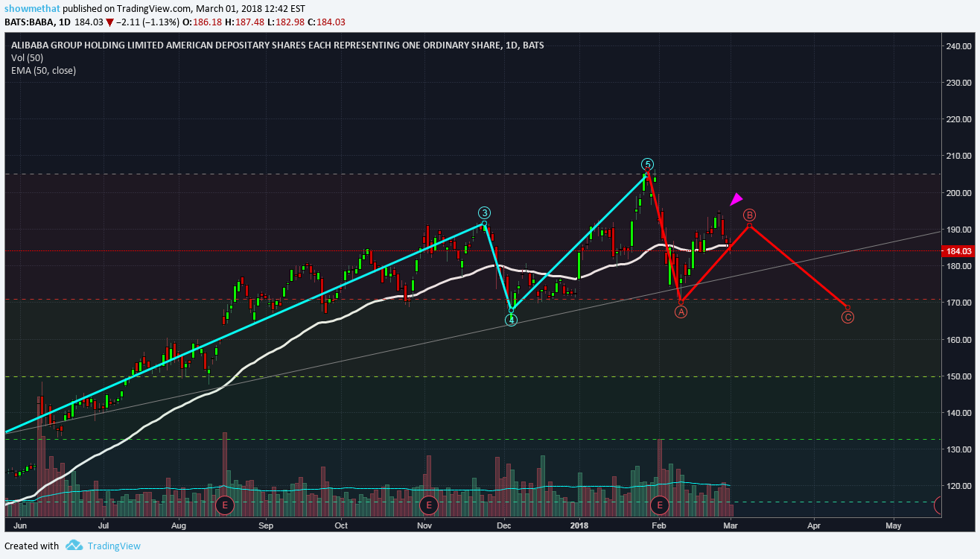Click the Mar label on time axis
The height and width of the screenshot is (559, 980).
click(x=730, y=525)
